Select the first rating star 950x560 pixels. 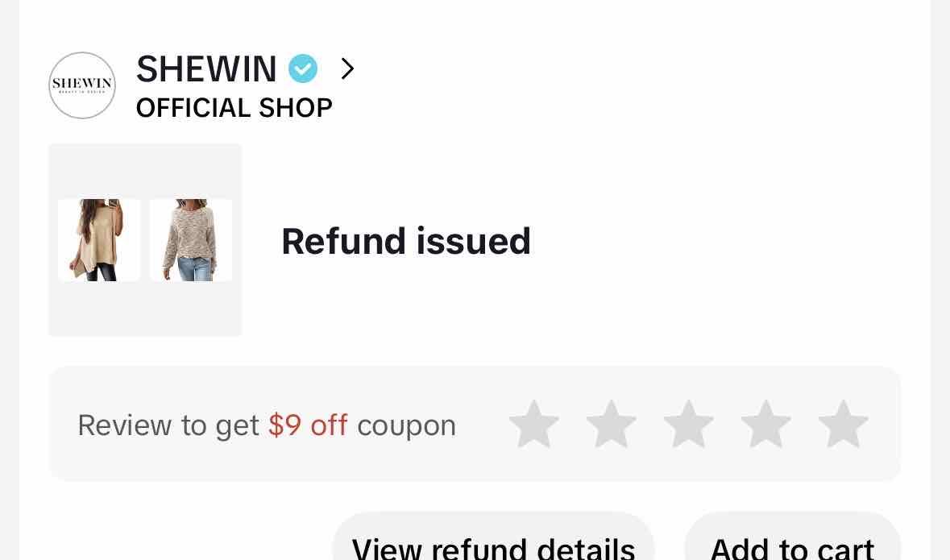click(533, 424)
